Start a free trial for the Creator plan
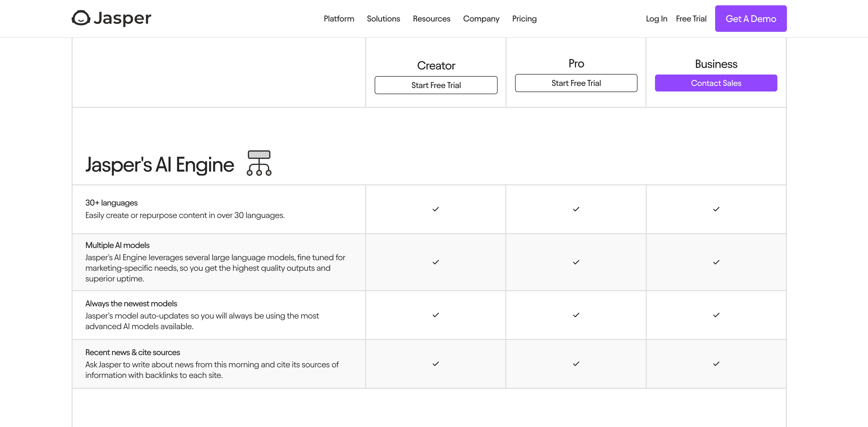The width and height of the screenshot is (868, 427). (x=436, y=85)
